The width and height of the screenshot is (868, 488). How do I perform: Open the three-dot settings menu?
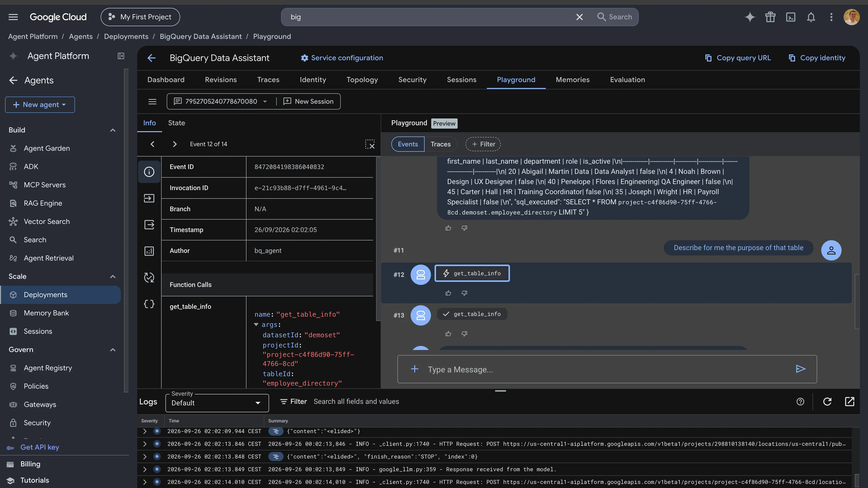[x=831, y=17]
